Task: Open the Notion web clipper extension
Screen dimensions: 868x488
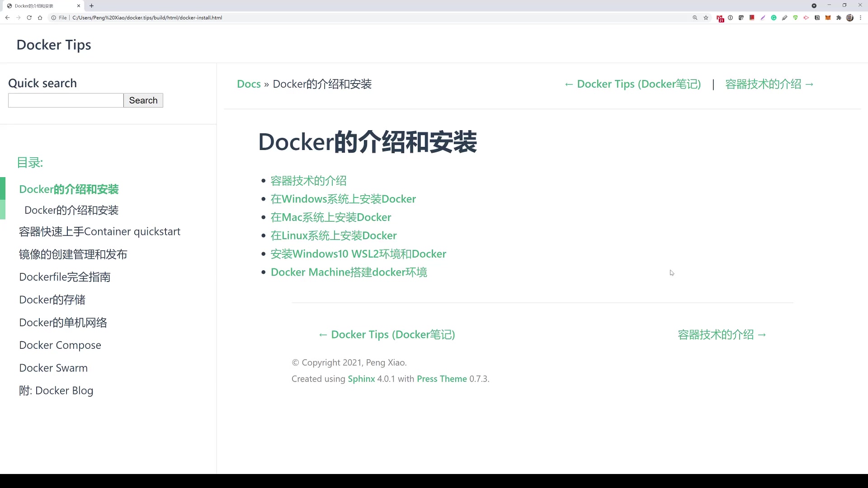Action: (x=817, y=18)
